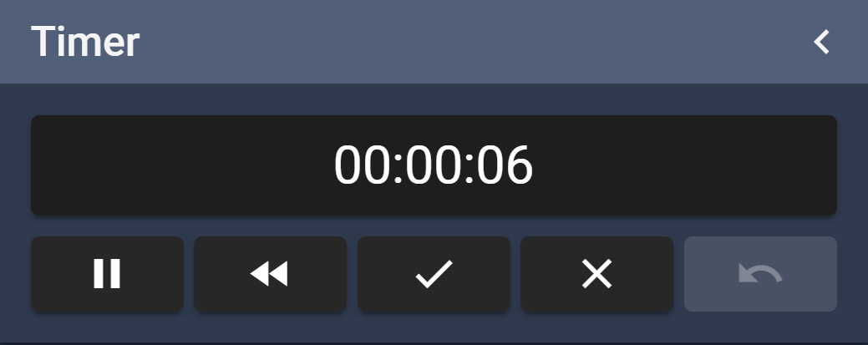Hide the Timer sidebar using the left arrow
Image resolution: width=868 pixels, height=345 pixels.
[822, 42]
